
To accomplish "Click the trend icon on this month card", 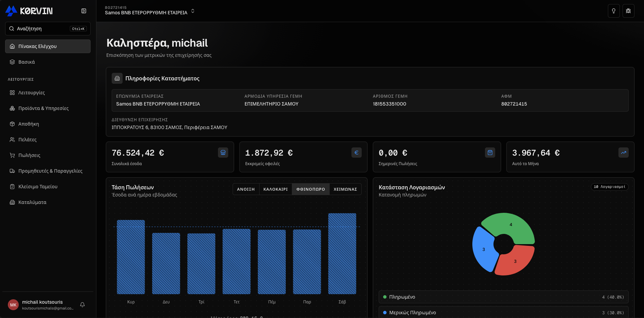I will click(624, 153).
